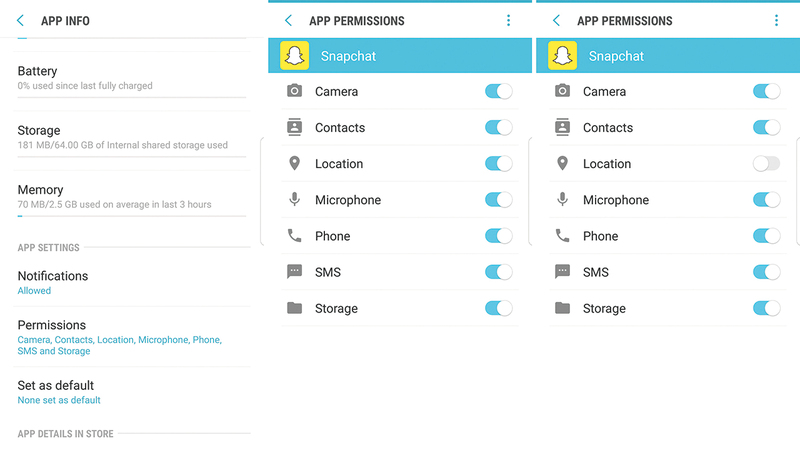
Task: Click the Microphone icon in the middle panel
Action: (x=294, y=200)
